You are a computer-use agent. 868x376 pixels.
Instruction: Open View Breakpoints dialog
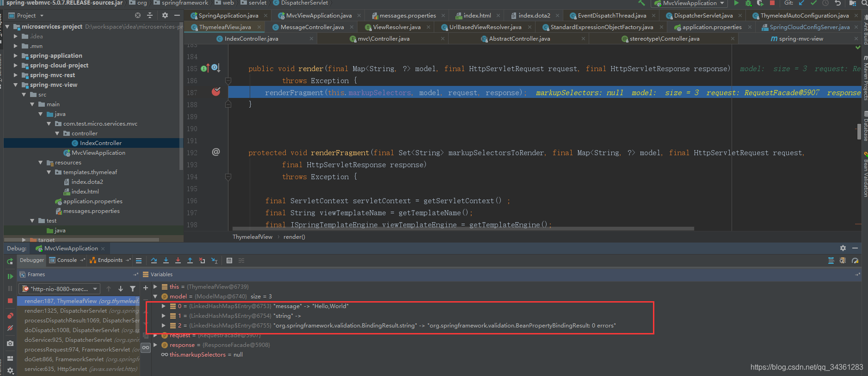click(x=10, y=316)
